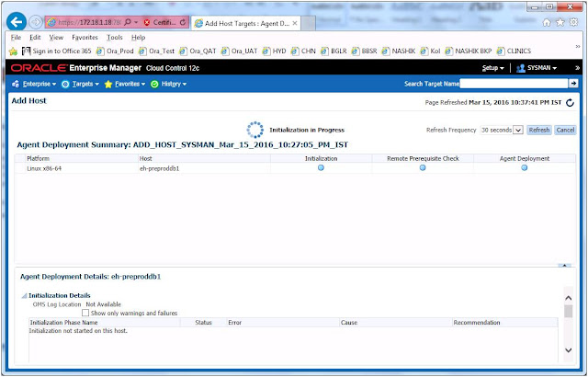Image resolution: width=588 pixels, height=377 pixels.
Task: Enable Show only warnings and failures
Action: [x=85, y=313]
